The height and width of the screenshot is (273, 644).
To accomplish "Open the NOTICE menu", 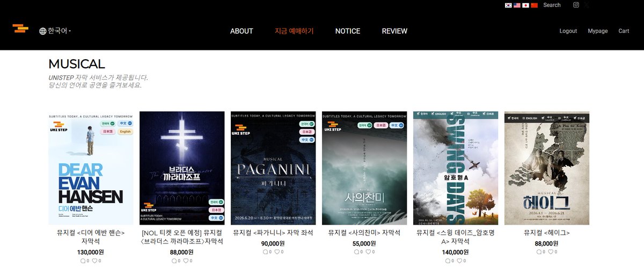I will (348, 31).
